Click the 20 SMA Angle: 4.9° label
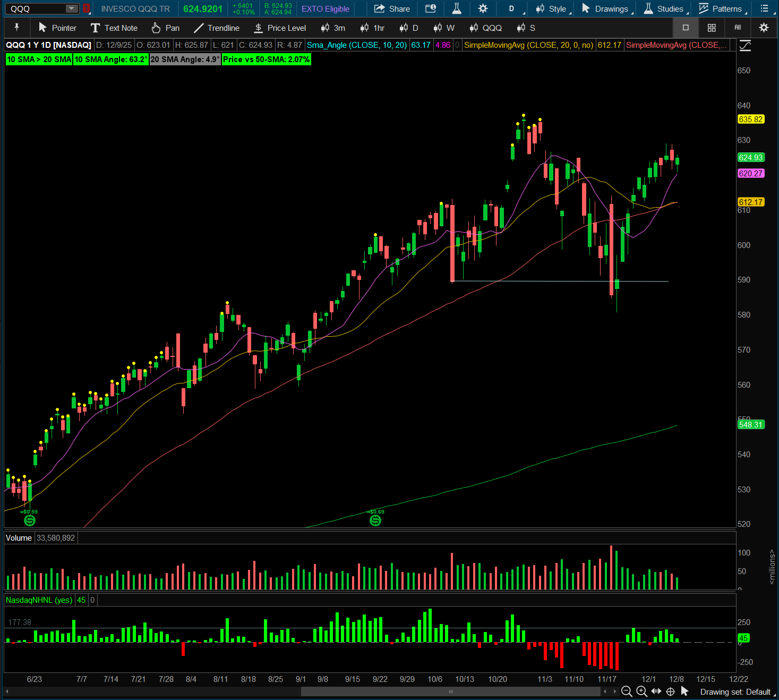The height and width of the screenshot is (700, 779). point(185,59)
